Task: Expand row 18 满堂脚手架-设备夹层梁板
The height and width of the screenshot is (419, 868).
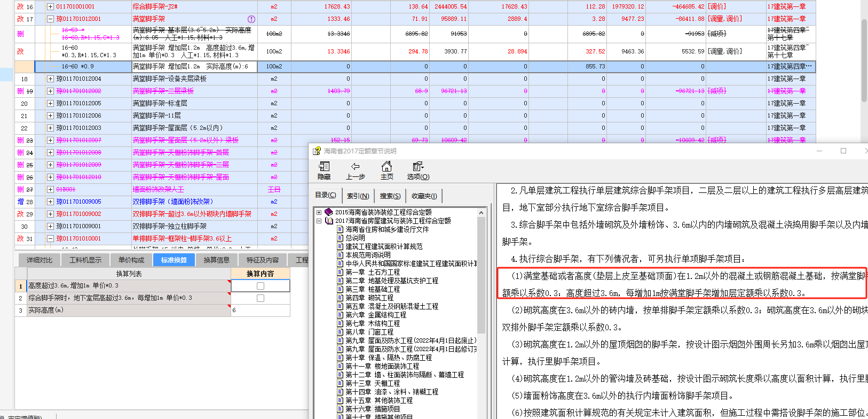Action: coord(50,79)
